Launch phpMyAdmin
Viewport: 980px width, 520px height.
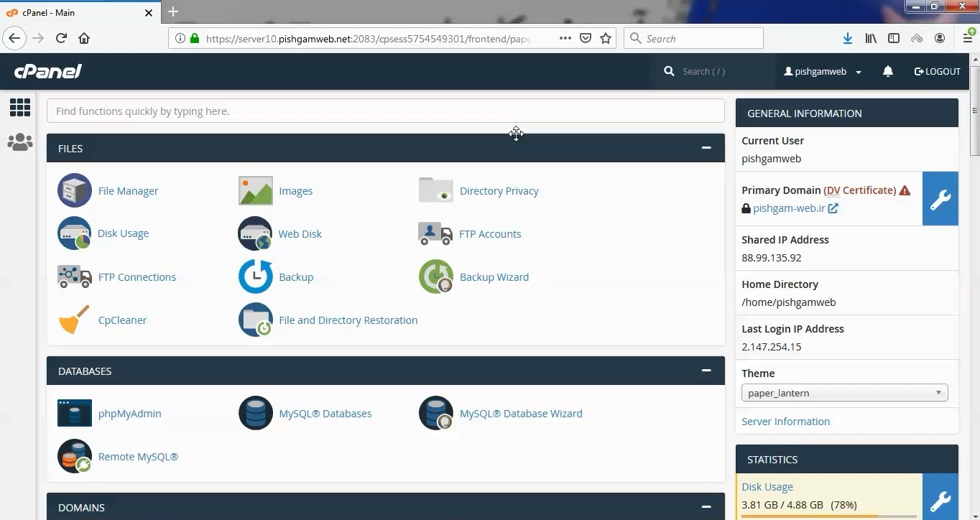pyautogui.click(x=129, y=413)
